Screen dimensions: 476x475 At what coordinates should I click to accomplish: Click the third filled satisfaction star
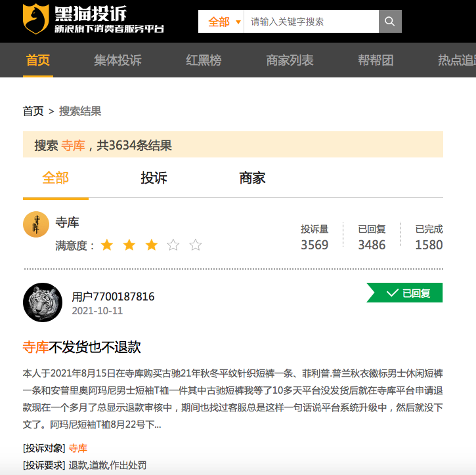point(152,245)
